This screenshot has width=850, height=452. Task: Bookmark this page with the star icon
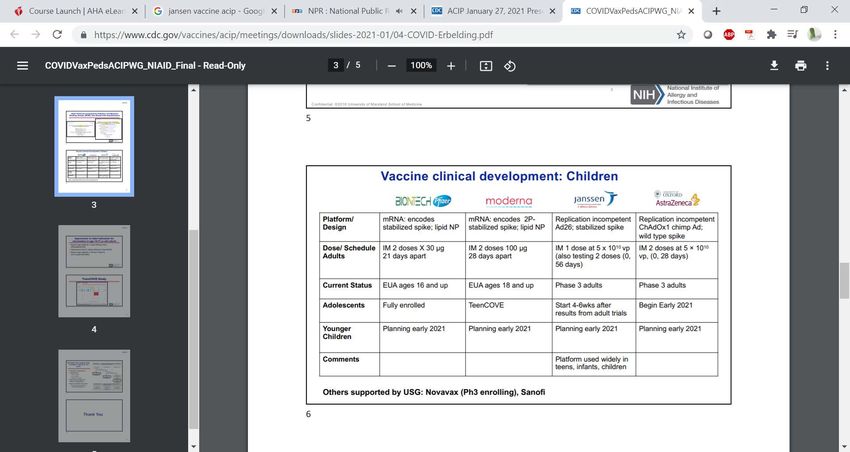click(x=681, y=35)
